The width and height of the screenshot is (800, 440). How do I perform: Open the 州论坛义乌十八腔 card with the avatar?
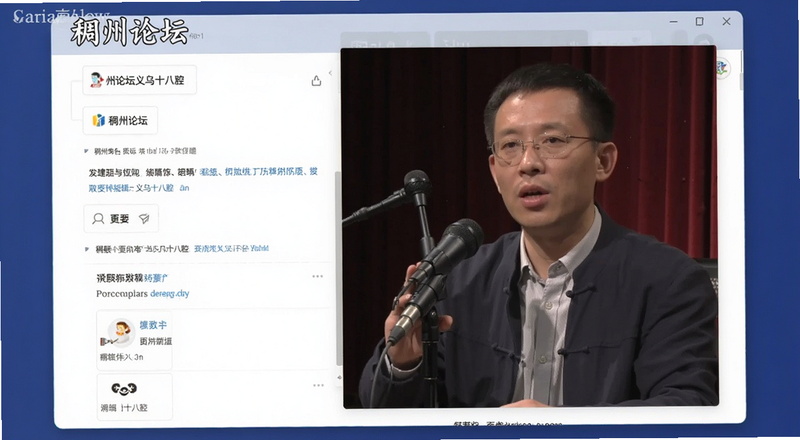(139, 80)
